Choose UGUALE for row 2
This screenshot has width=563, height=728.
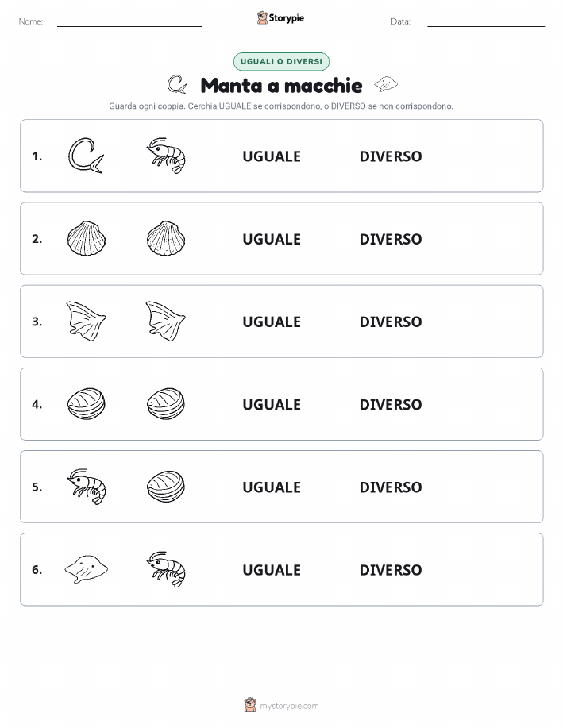(x=272, y=239)
